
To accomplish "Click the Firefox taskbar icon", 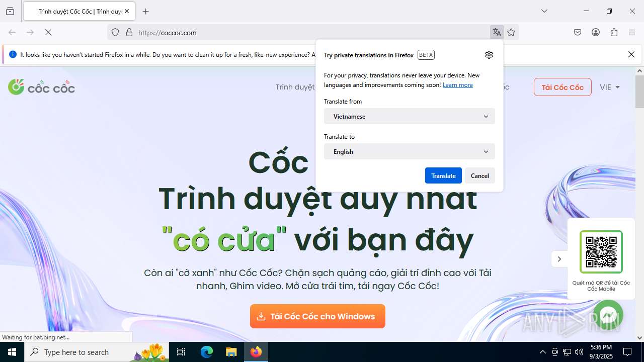I will tap(256, 352).
